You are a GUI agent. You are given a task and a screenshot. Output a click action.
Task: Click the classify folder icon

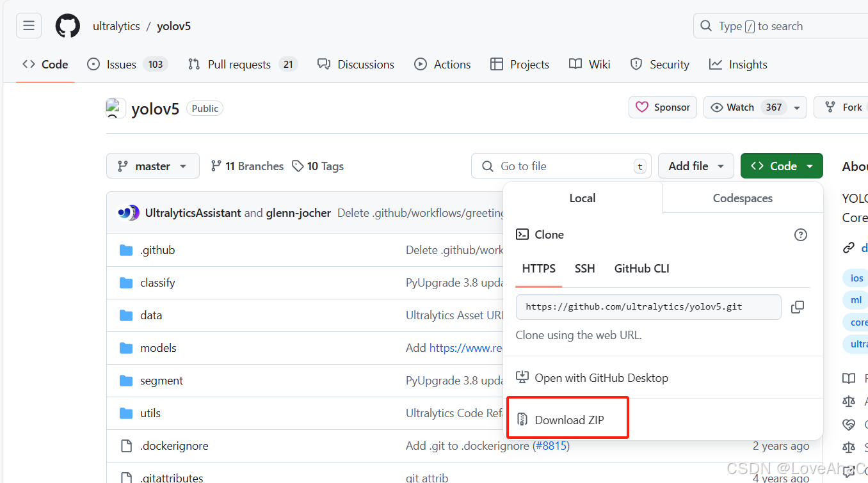click(126, 283)
